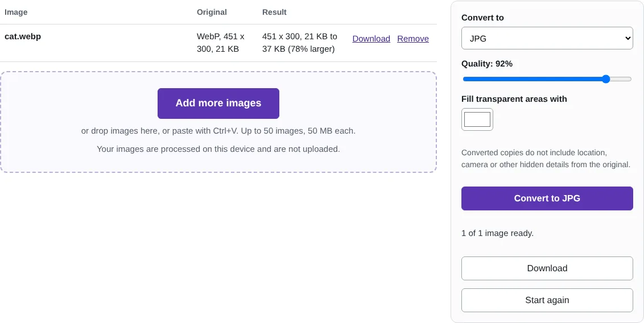The image size is (644, 323).
Task: Click the 'or drop images here' hint text
Action: (218, 131)
